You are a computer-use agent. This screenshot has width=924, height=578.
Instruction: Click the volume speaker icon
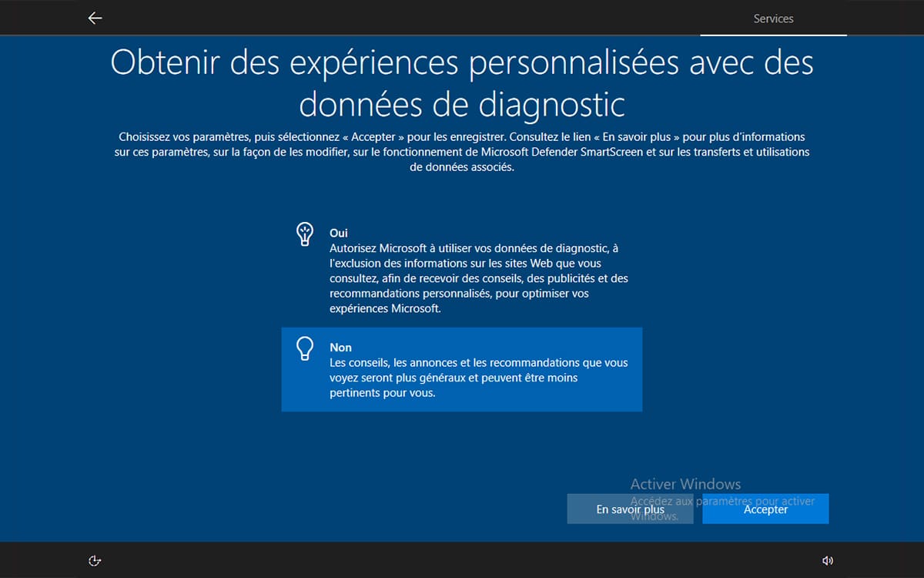pos(828,560)
